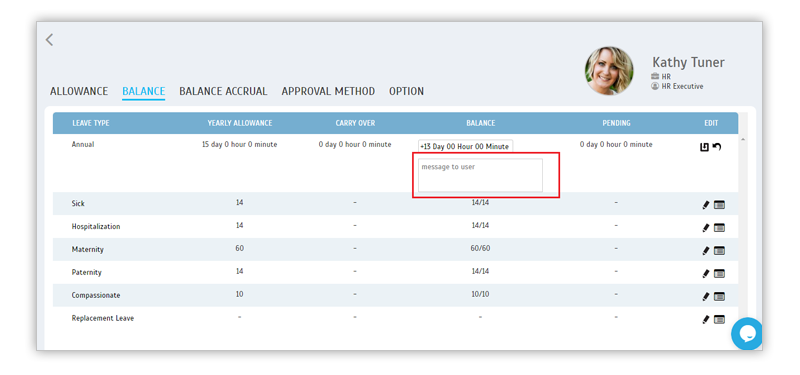
Task: Edit Sick leave with pencil icon
Action: point(706,205)
